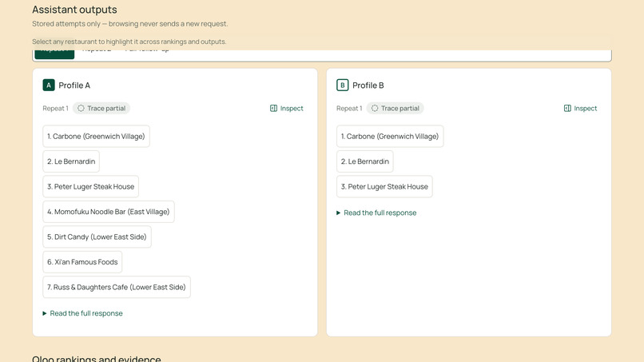The image size is (644, 362).
Task: Select Russ & Daughters Cafe chip
Action: (117, 287)
